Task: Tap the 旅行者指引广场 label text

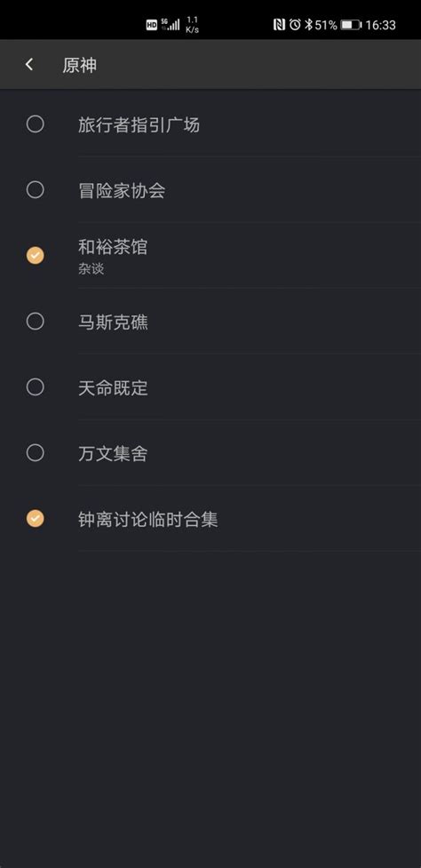Action: 139,125
